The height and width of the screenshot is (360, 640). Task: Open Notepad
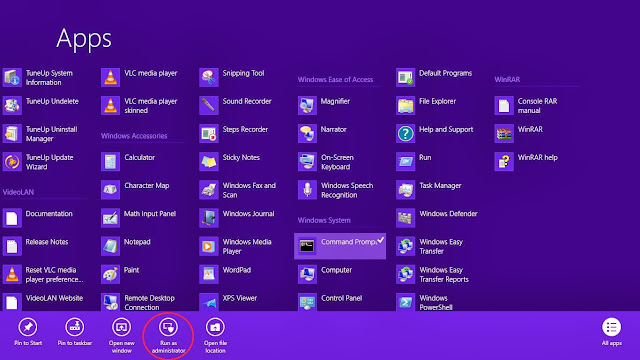[126, 247]
